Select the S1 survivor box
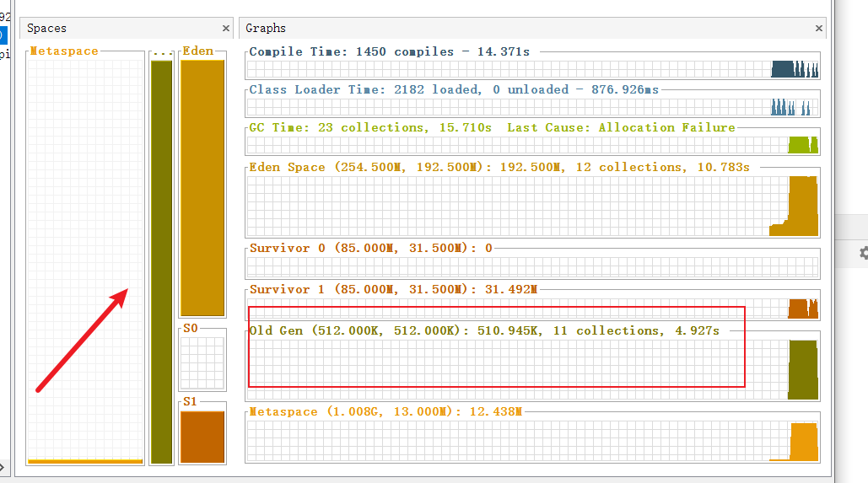 pos(202,436)
